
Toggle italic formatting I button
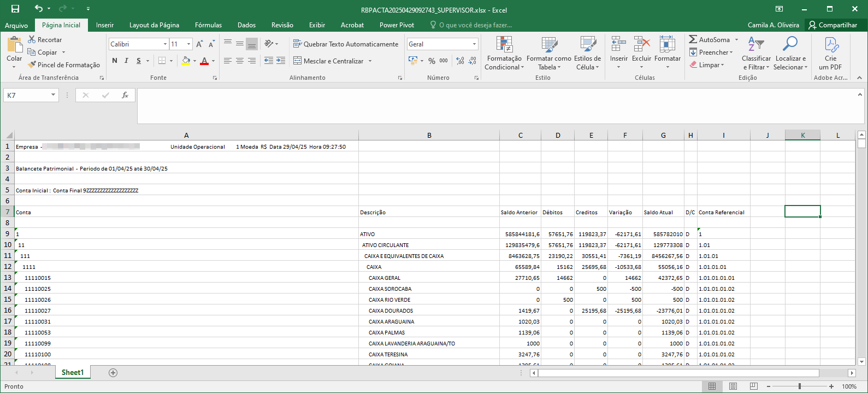pos(126,61)
